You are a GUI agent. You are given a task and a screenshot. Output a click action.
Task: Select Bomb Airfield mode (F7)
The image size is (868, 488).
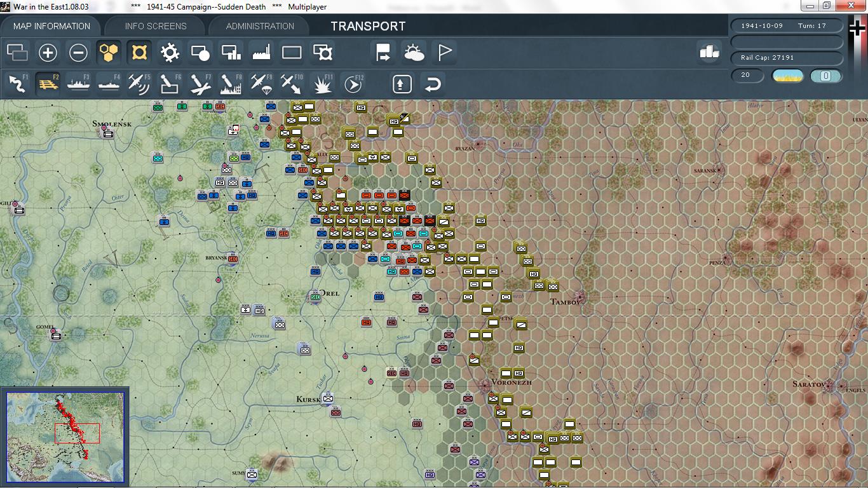pyautogui.click(x=200, y=84)
